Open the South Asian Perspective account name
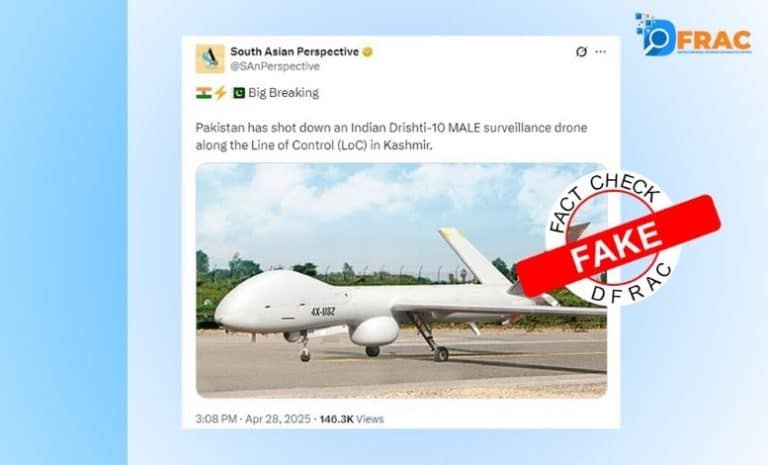768x465 pixels. [294, 51]
